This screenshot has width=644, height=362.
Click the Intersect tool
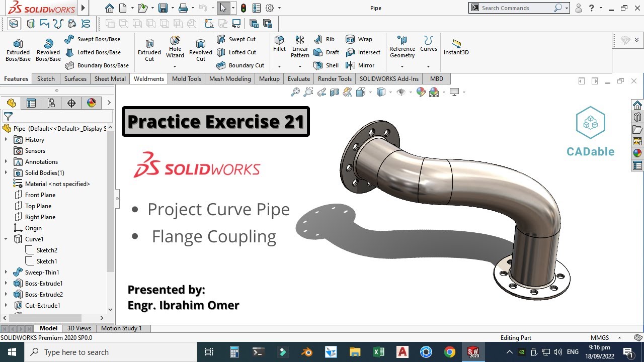tap(363, 52)
